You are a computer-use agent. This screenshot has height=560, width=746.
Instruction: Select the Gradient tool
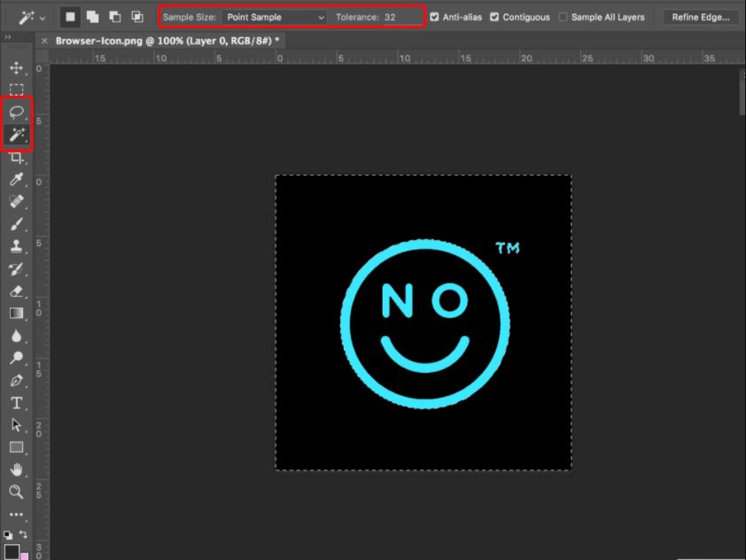16,313
